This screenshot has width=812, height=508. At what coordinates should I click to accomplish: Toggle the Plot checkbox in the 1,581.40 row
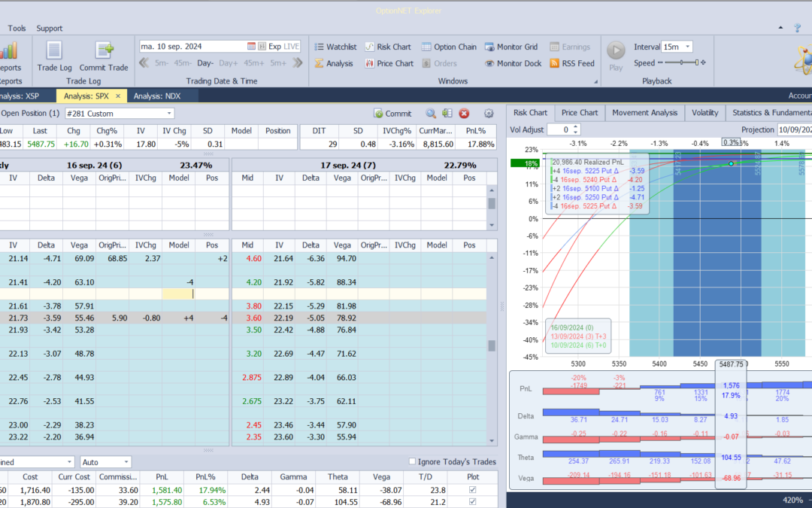(472, 490)
